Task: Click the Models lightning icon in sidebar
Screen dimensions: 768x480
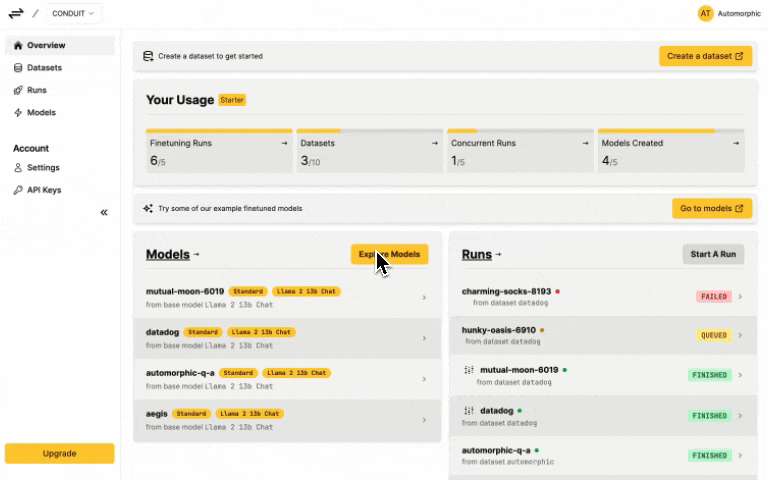Action: pyautogui.click(x=18, y=113)
